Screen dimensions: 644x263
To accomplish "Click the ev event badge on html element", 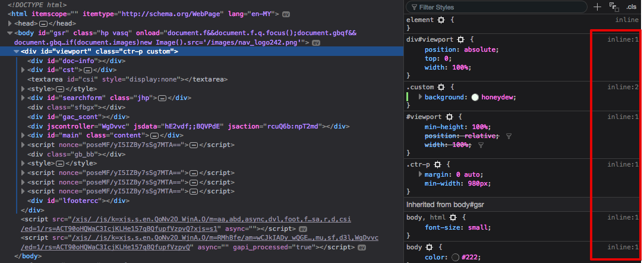I will 286,14.
